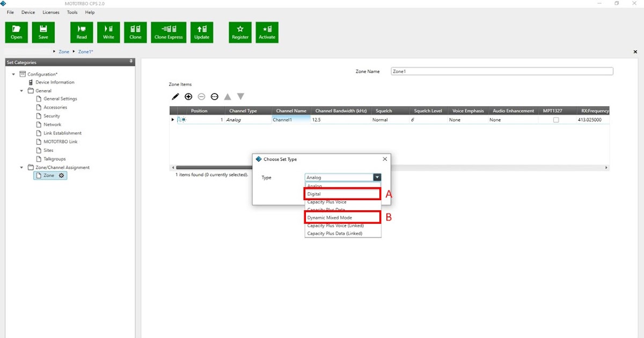
Task: Click the Read toolbar icon
Action: [x=82, y=32]
